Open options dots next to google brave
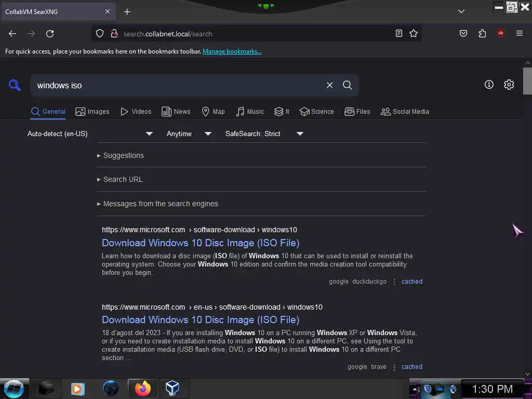 click(394, 367)
